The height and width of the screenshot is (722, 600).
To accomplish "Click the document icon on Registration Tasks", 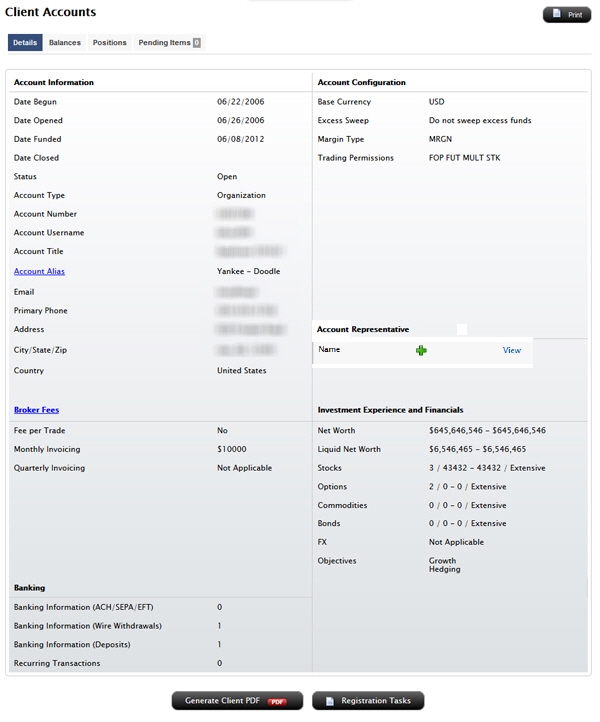I will [329, 701].
